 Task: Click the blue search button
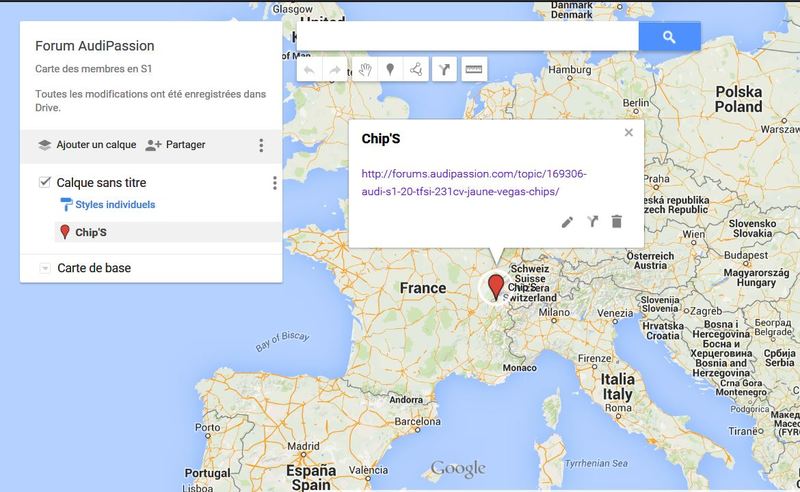(669, 36)
